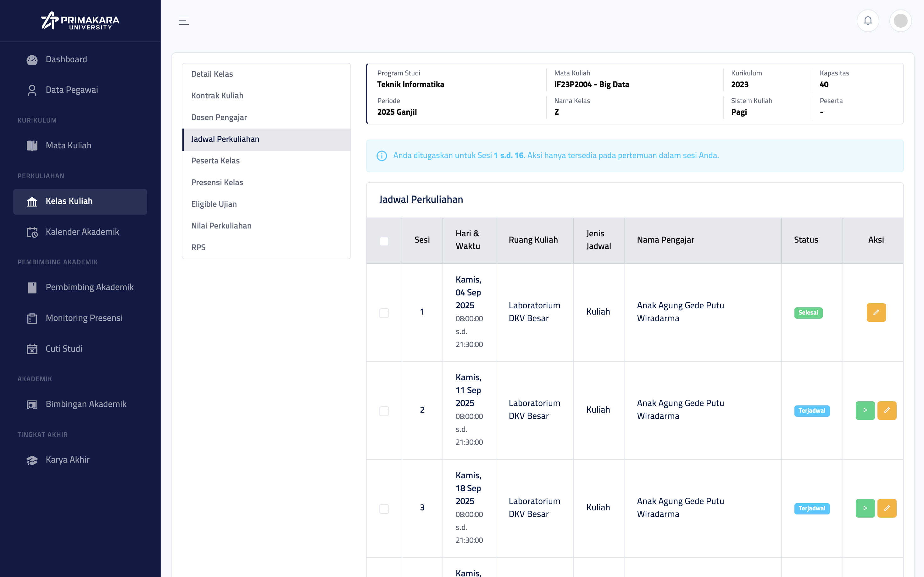Click the Teknik Informatika program value

tap(410, 85)
